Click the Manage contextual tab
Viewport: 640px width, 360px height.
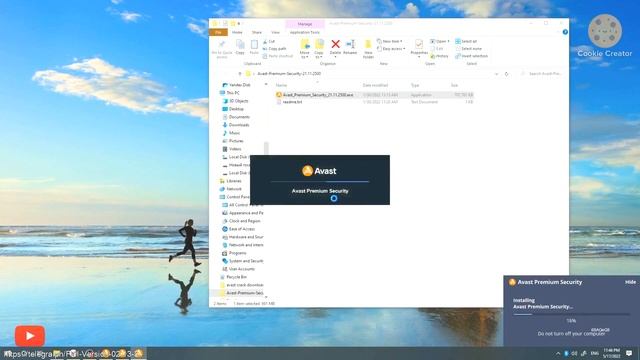click(305, 24)
